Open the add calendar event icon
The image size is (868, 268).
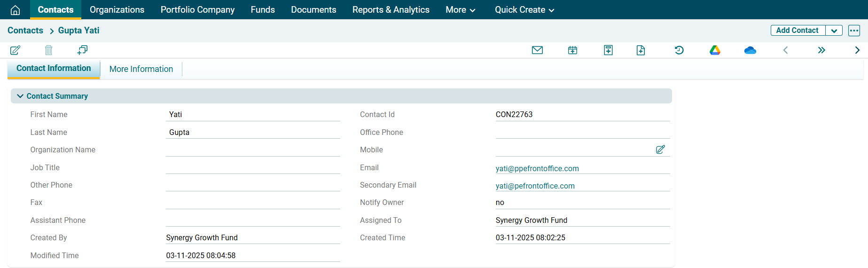point(572,50)
